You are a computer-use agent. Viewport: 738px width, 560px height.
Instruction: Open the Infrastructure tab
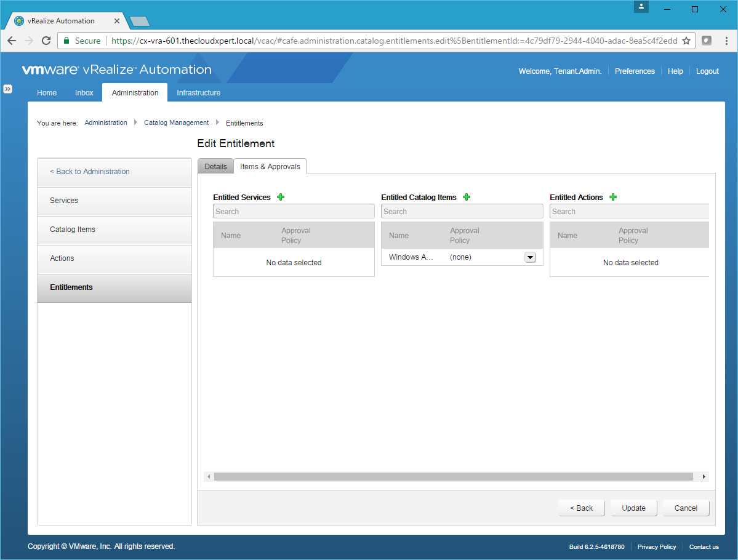click(198, 93)
